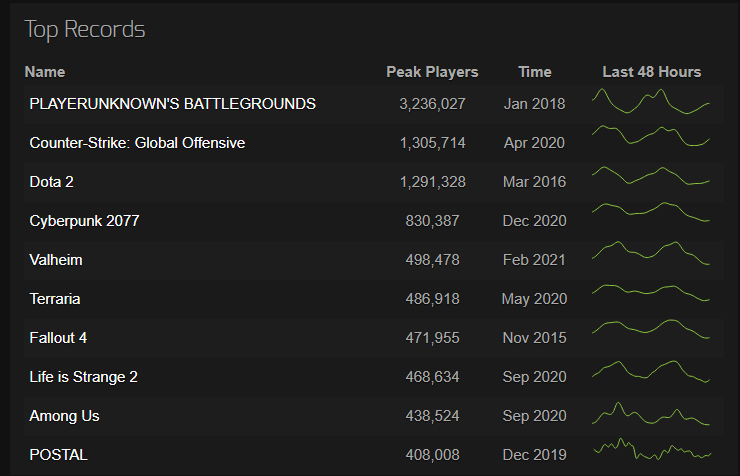This screenshot has height=476, width=740.
Task: Open the Terraria record entry
Action: (x=55, y=299)
